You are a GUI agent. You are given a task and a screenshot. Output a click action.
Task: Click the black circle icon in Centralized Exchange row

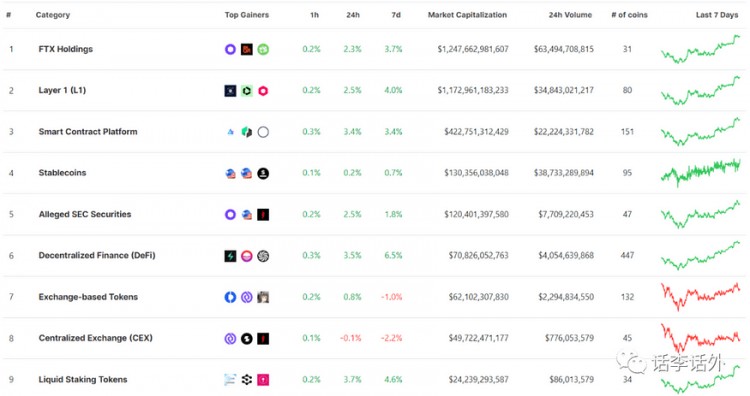tap(247, 339)
